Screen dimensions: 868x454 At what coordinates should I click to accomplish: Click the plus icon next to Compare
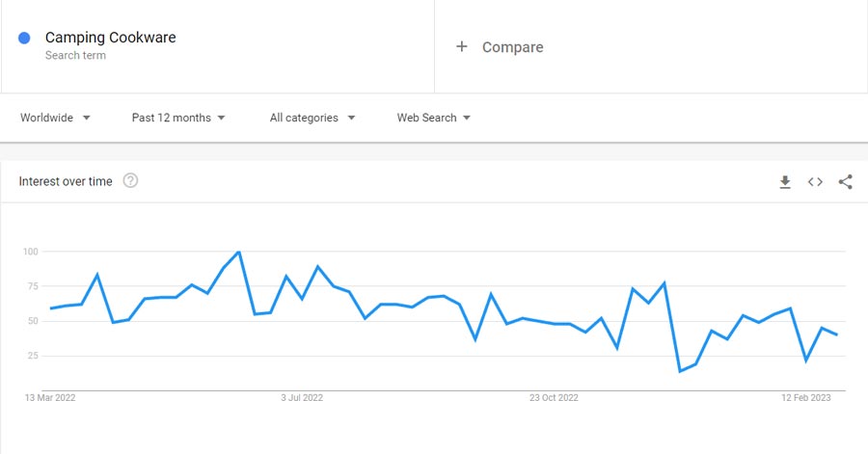pos(462,46)
